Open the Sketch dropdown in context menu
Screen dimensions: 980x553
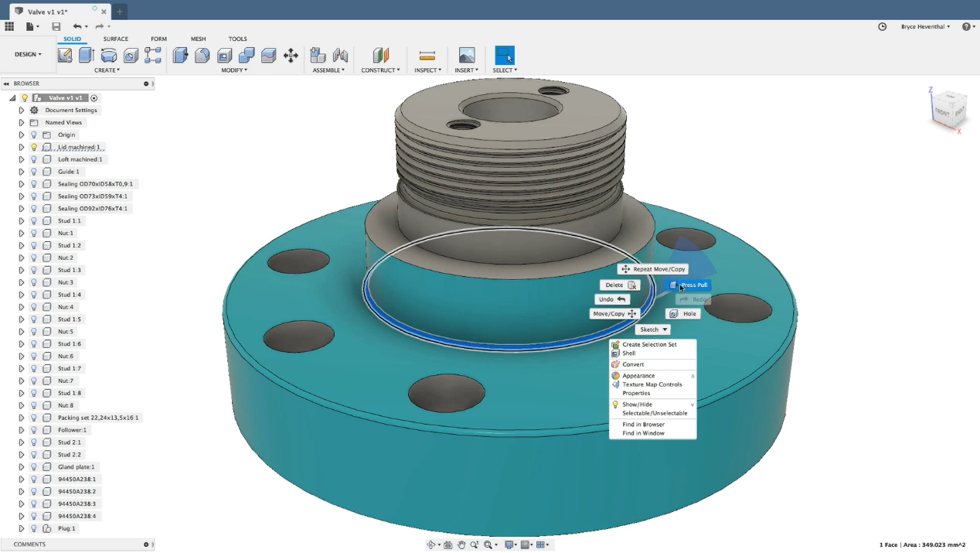pyautogui.click(x=652, y=329)
